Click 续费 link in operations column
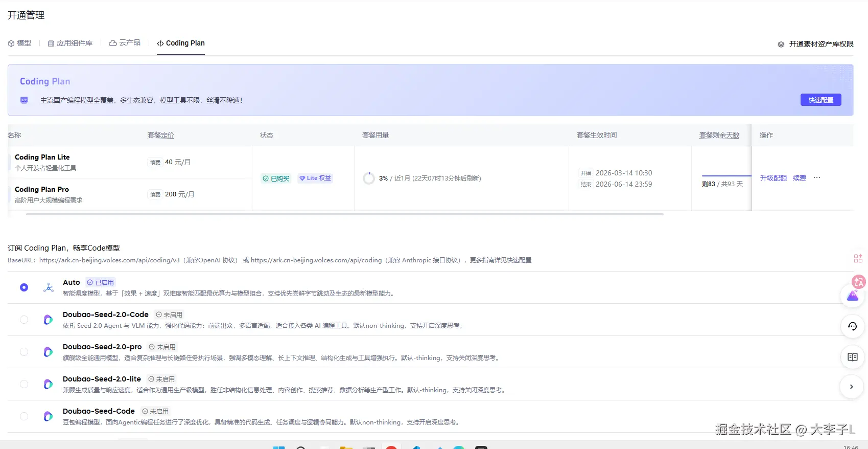The image size is (868, 449). (x=799, y=178)
